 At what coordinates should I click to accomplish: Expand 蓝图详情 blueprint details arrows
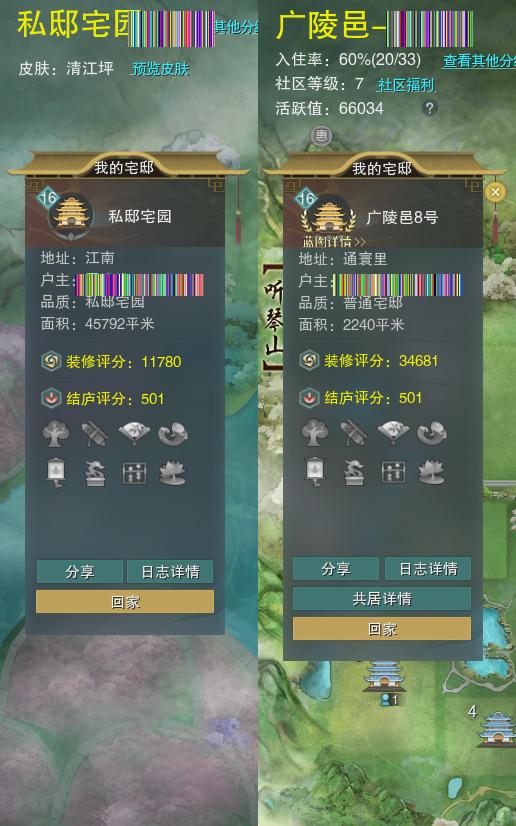click(334, 242)
